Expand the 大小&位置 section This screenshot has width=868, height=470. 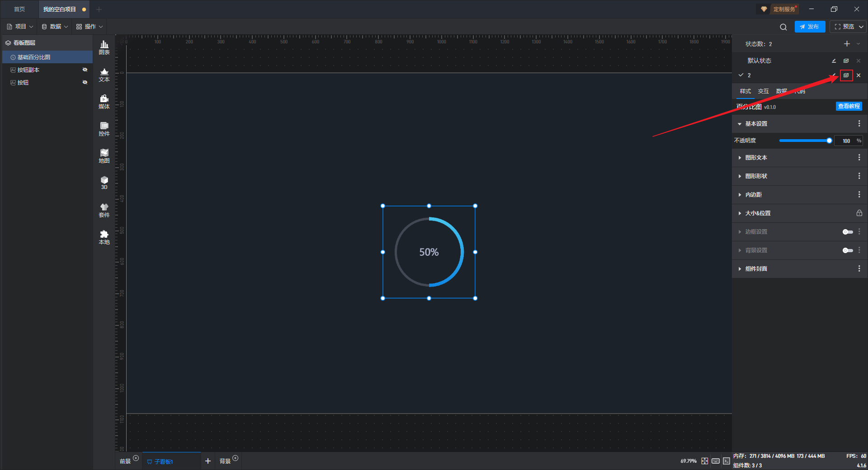click(x=740, y=213)
